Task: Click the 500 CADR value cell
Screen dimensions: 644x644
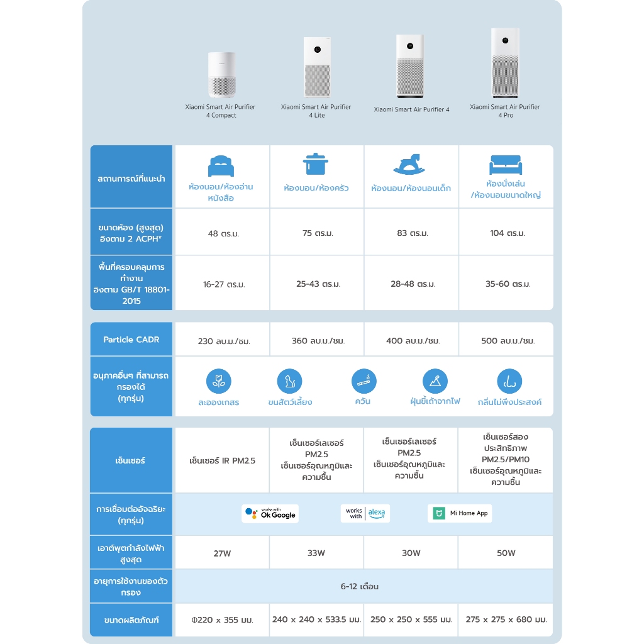Action: click(x=508, y=341)
